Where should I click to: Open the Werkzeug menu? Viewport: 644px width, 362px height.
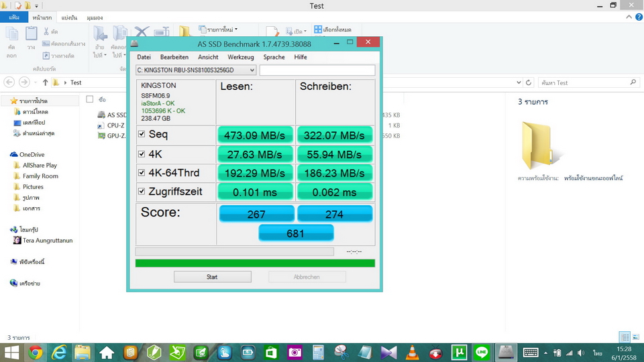point(241,57)
